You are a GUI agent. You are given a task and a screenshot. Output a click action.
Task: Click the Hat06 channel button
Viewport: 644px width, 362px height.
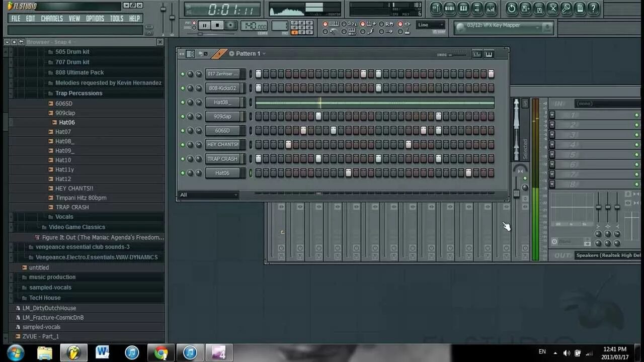tap(222, 173)
